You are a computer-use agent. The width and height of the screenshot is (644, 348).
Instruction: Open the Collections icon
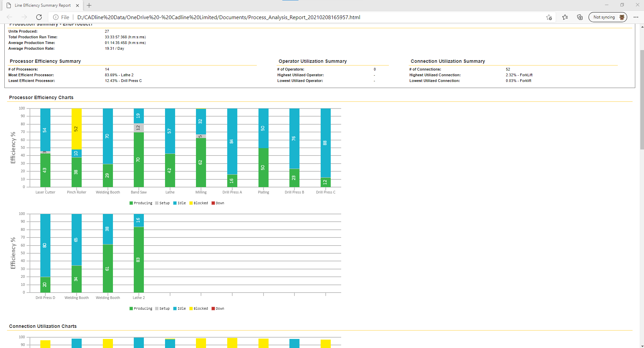579,17
